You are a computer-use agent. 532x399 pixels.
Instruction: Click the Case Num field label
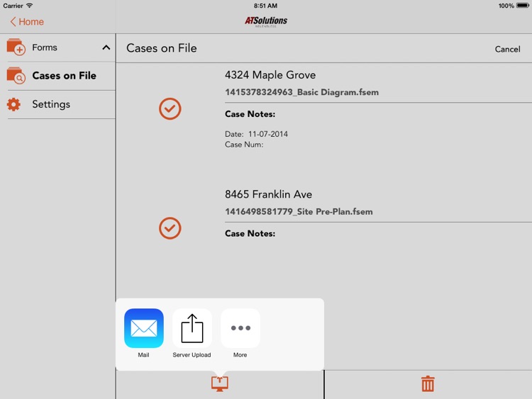(x=244, y=145)
